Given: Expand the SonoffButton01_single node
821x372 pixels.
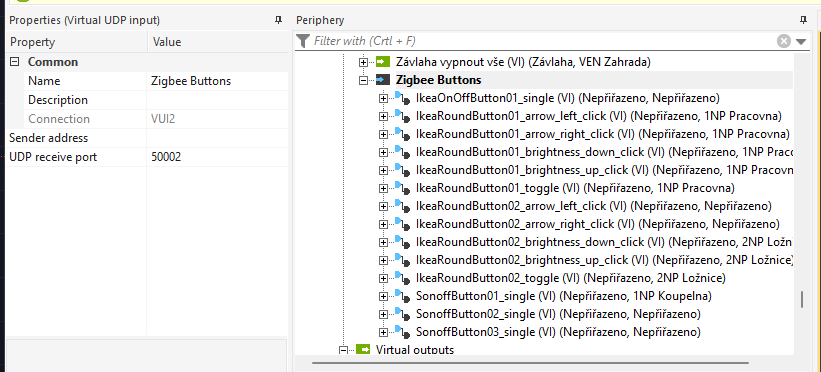Looking at the screenshot, I should (x=383, y=296).
